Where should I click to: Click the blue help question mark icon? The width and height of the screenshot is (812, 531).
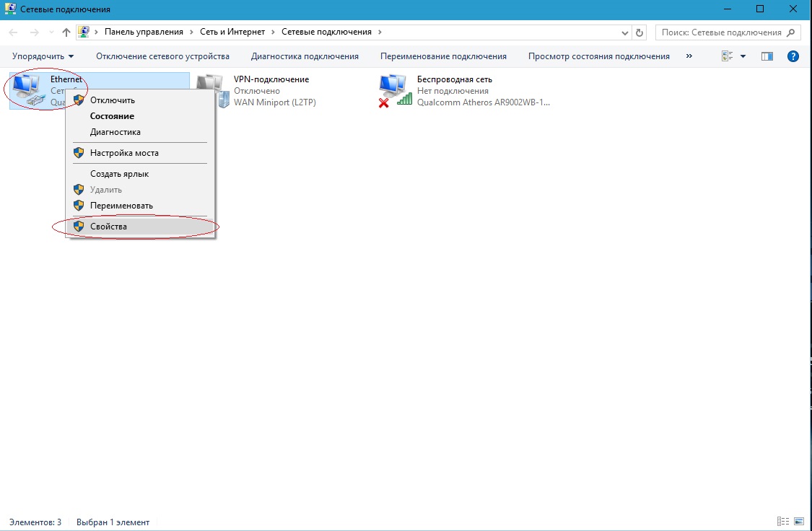(793, 56)
